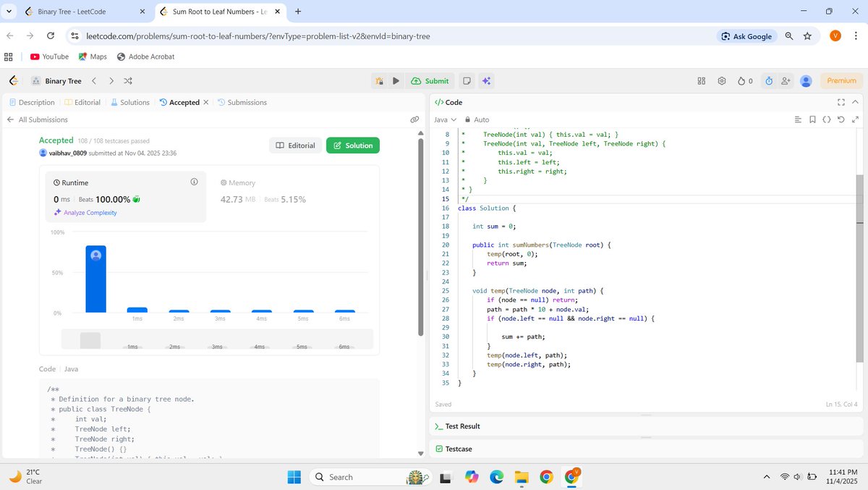Close the Accepted tab
Screen dimensions: 868x490
coord(205,102)
